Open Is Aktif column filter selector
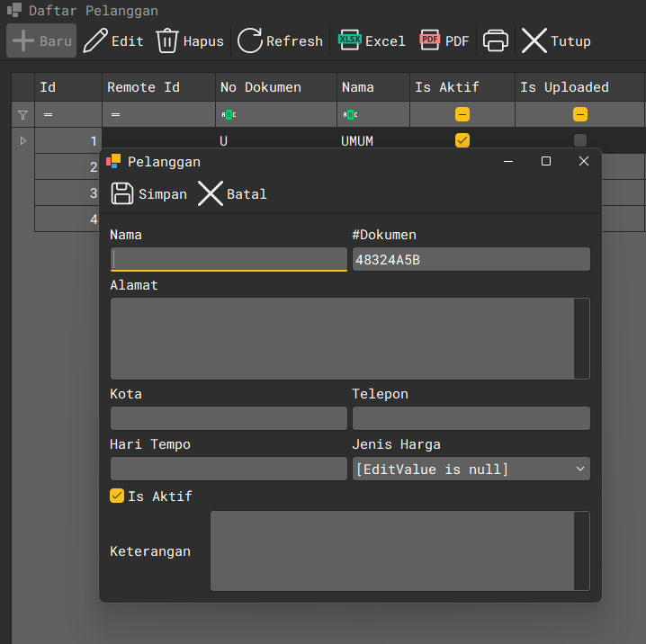Screen dimensions: 646x644 point(462,114)
